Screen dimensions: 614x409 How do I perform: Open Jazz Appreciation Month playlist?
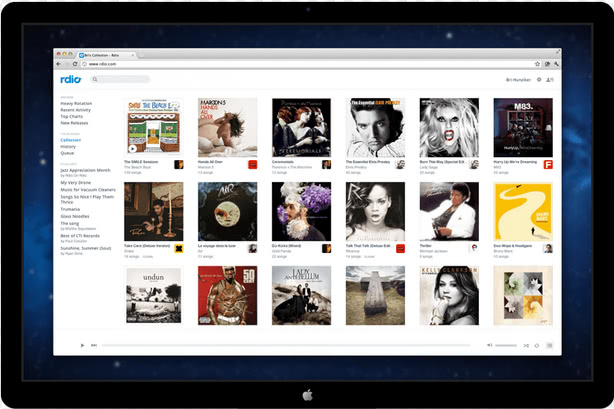[x=85, y=170]
